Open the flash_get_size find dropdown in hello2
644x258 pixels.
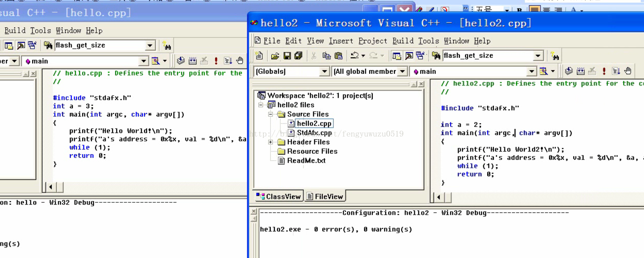(538, 56)
